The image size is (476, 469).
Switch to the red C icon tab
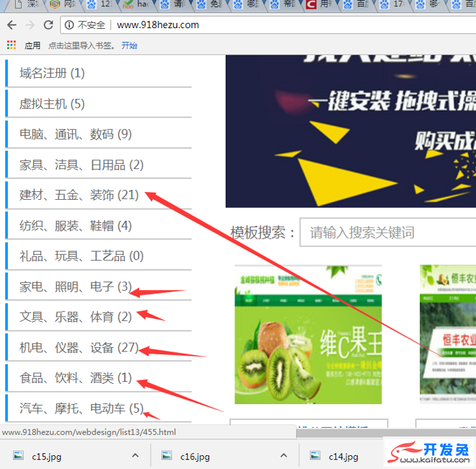(311, 5)
